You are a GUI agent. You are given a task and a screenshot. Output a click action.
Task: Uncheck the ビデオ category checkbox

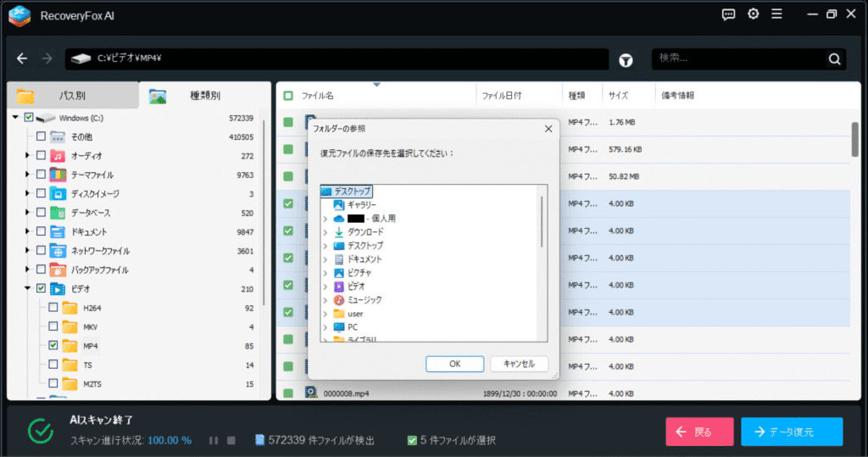pos(41,288)
